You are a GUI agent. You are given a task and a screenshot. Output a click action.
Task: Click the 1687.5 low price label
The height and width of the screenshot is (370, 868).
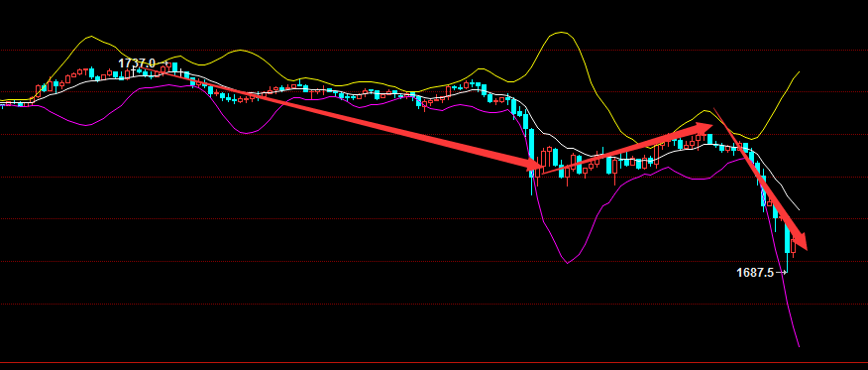pyautogui.click(x=755, y=273)
